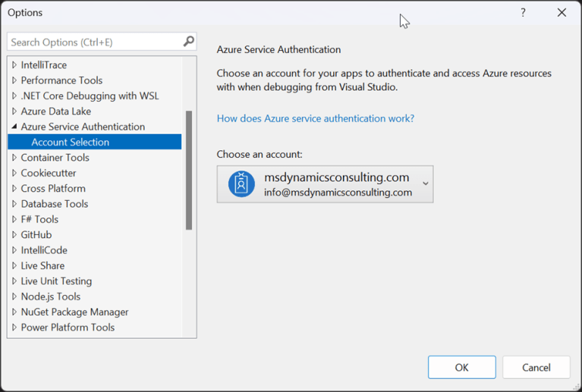Expand the Node.js Tools node arrow
582x392 pixels.
coord(14,296)
